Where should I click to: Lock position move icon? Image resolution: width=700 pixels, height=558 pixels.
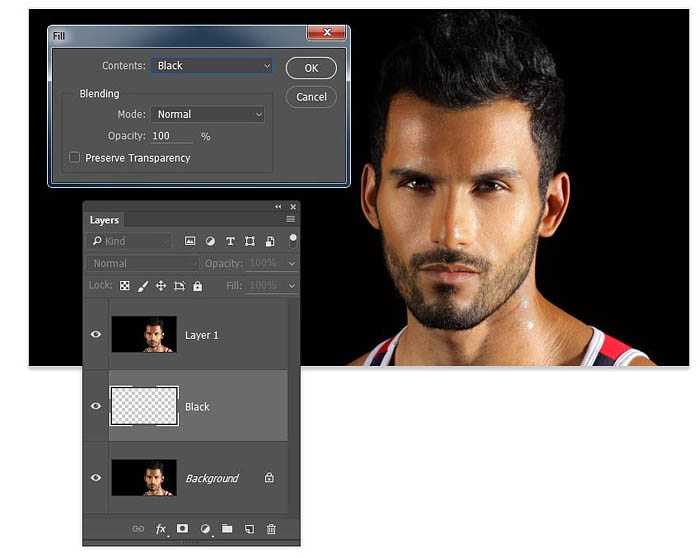[161, 286]
